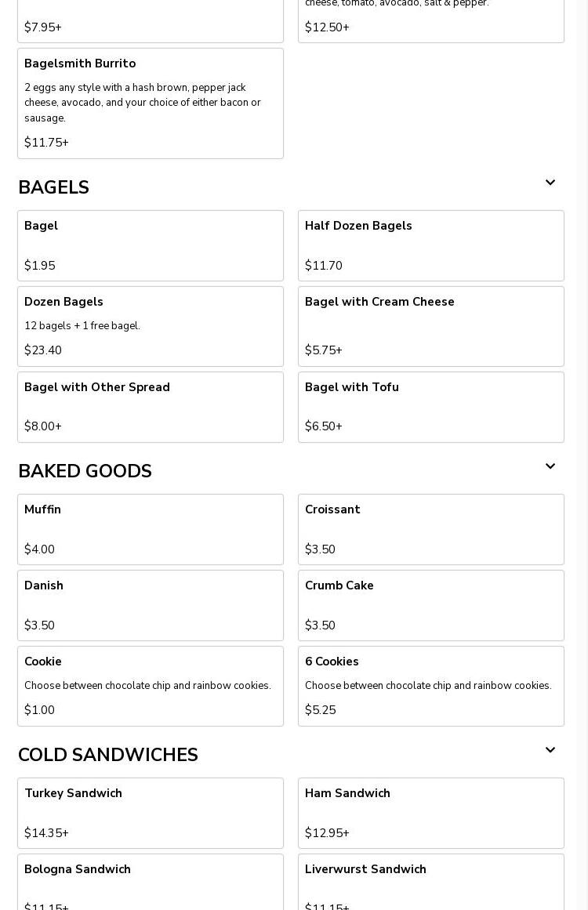This screenshot has width=588, height=910.
Task: Select the Ham Sandwich item
Action: pyautogui.click(x=430, y=813)
